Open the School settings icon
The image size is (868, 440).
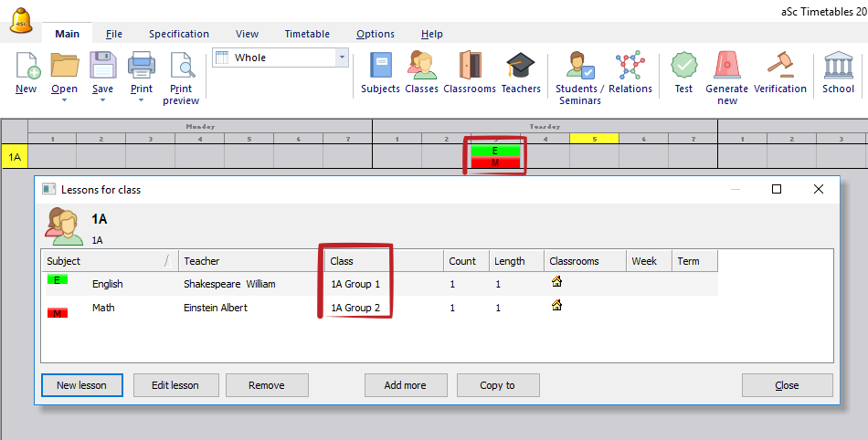tap(838, 73)
